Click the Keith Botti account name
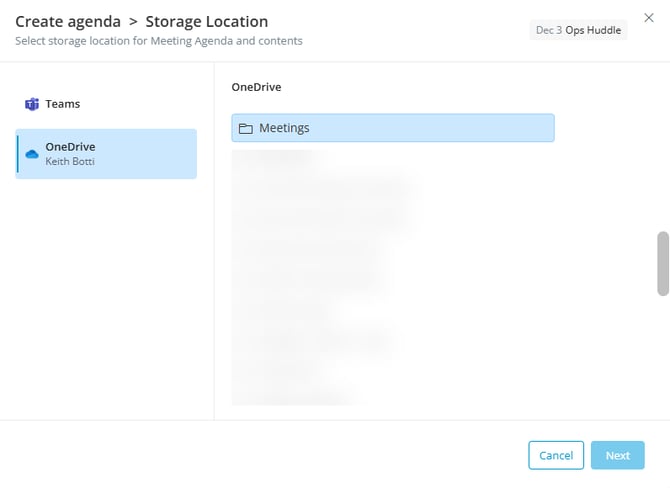The height and width of the screenshot is (488, 670). click(x=70, y=161)
